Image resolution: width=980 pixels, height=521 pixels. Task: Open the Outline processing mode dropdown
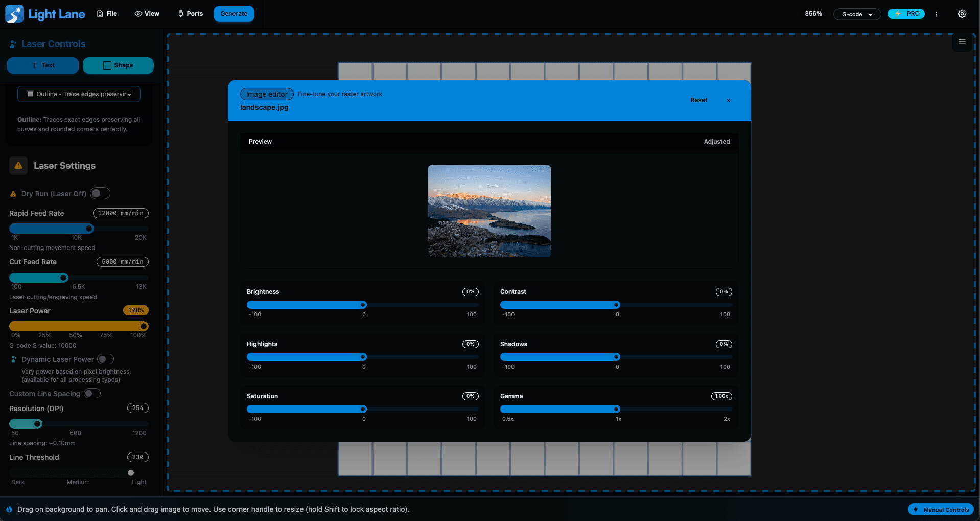click(x=78, y=94)
